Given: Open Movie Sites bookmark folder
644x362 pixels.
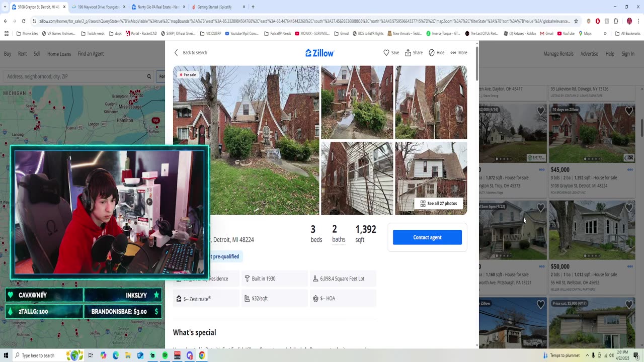Looking at the screenshot, I should coord(27,34).
